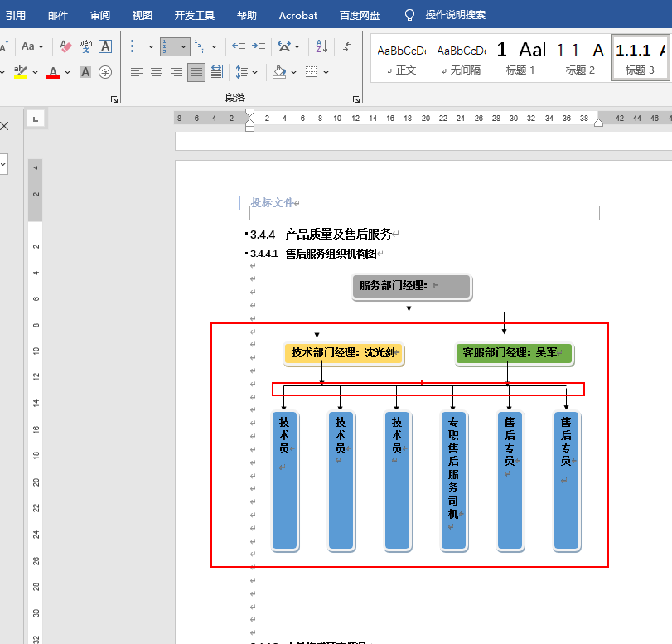Select the 客服部门经理：吴军 box

tap(514, 353)
